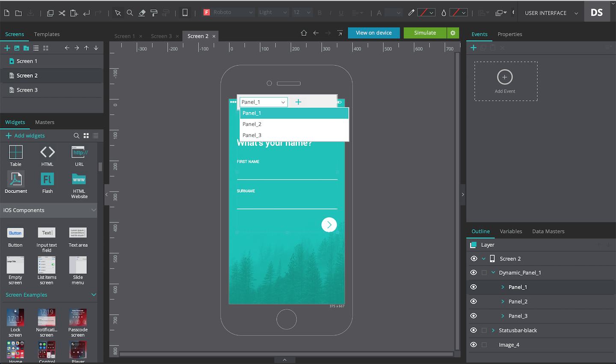Viewport: 616px width, 364px height.
Task: Select the Flash widget icon
Action: click(x=47, y=179)
